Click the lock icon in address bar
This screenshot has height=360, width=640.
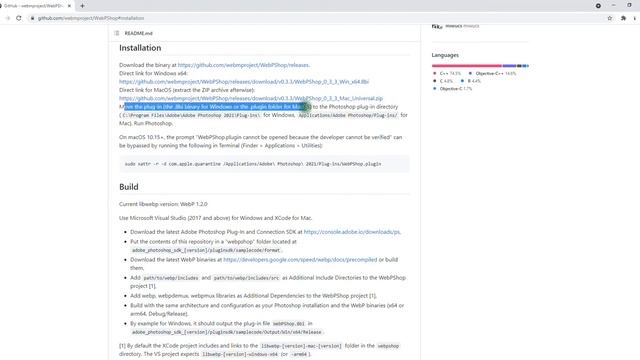coord(33,18)
